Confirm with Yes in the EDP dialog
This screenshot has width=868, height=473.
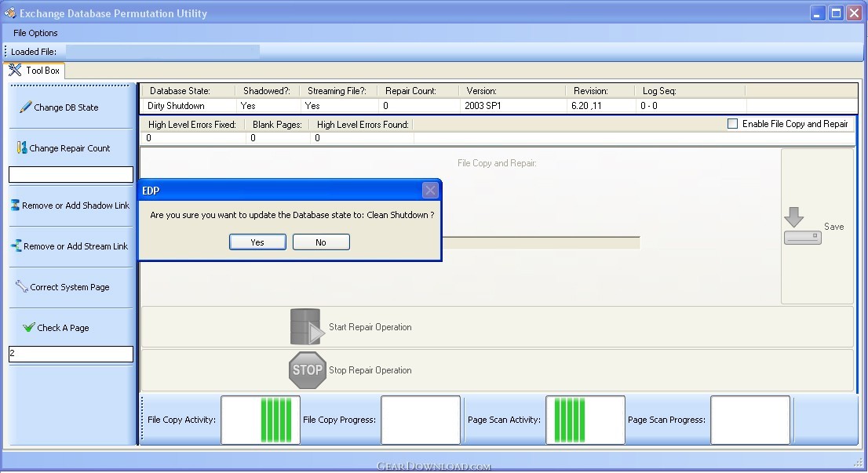(257, 242)
